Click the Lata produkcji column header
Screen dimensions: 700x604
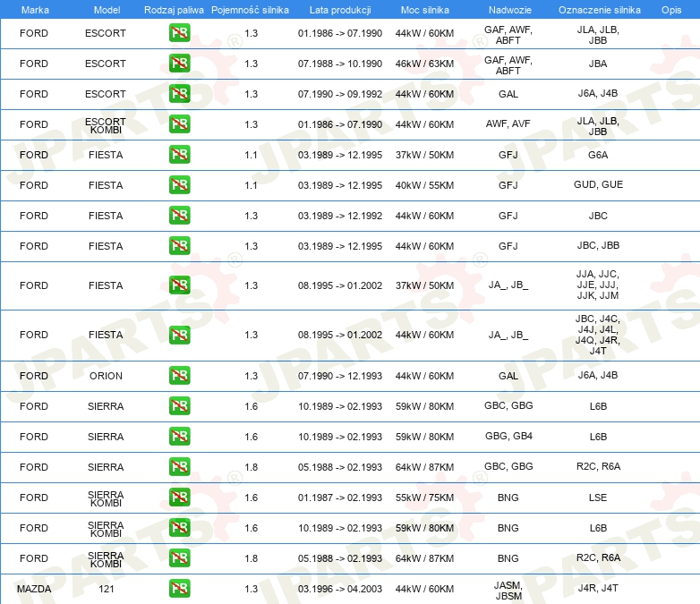[x=340, y=10]
